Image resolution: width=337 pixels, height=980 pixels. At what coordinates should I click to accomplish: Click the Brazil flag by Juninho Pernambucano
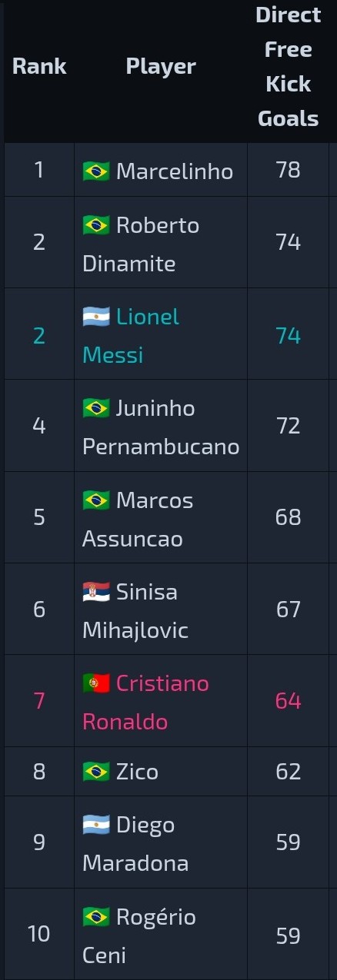click(96, 407)
